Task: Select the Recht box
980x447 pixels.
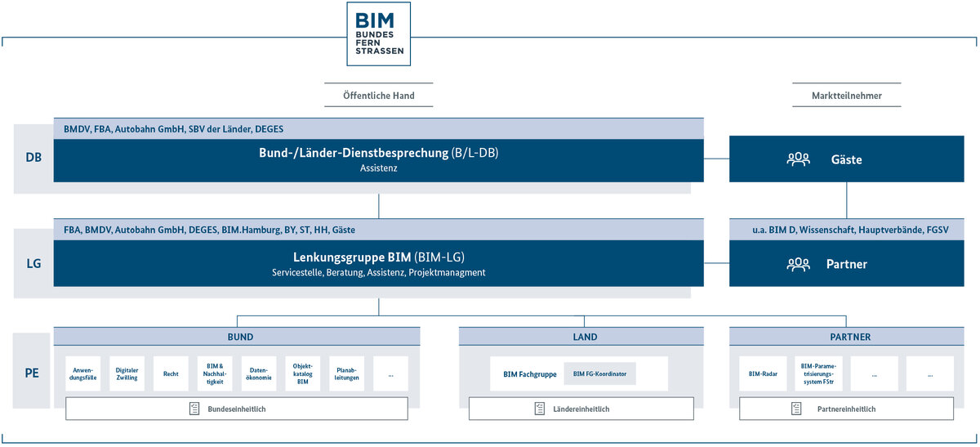Action: (x=171, y=373)
